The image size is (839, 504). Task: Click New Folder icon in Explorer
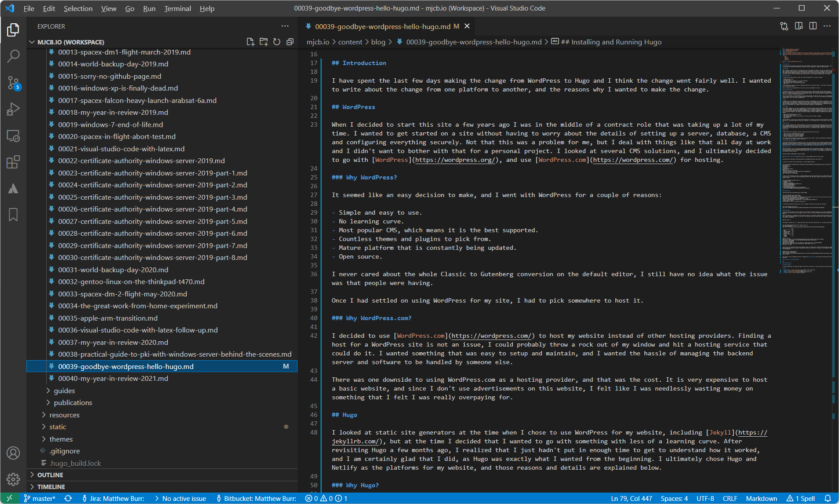coord(264,42)
